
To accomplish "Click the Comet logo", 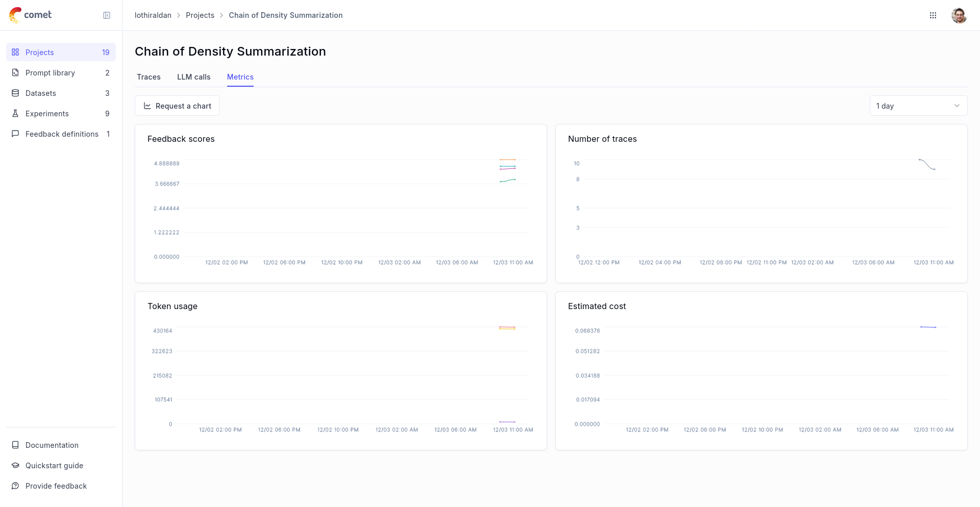I will coord(30,15).
